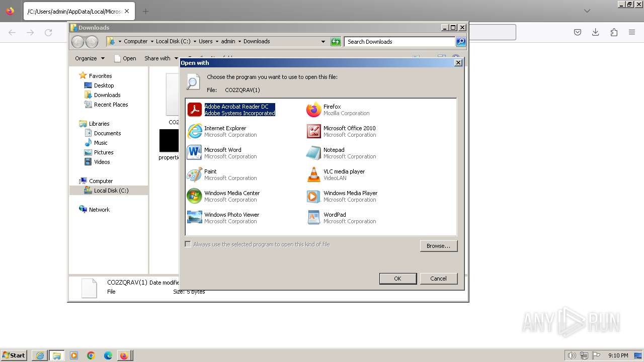644x362 pixels.
Task: Open Desktop under Favorites
Action: [x=104, y=85]
